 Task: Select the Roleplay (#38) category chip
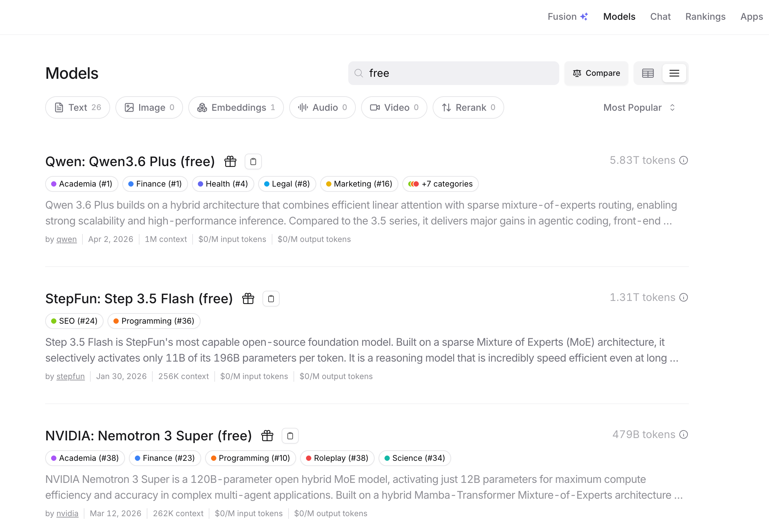[x=337, y=458]
